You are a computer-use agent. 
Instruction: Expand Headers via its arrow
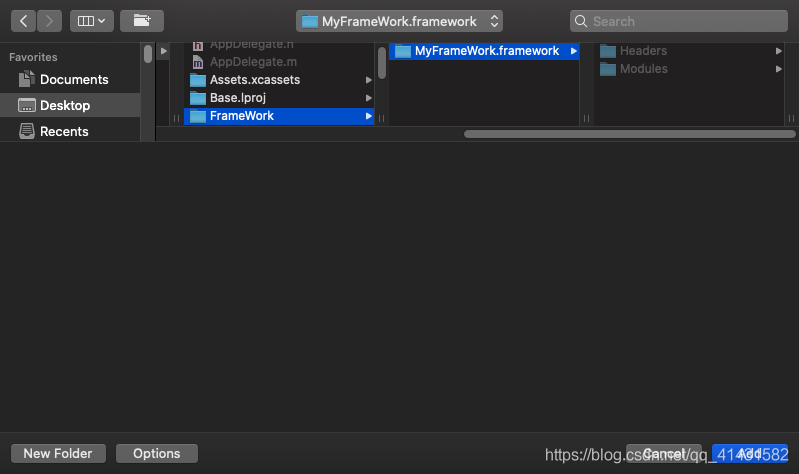pos(778,51)
